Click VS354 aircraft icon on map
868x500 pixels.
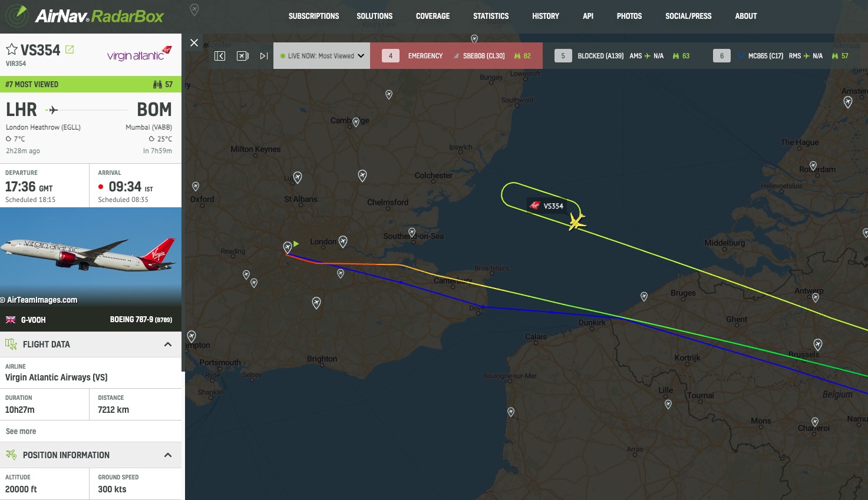click(x=577, y=221)
